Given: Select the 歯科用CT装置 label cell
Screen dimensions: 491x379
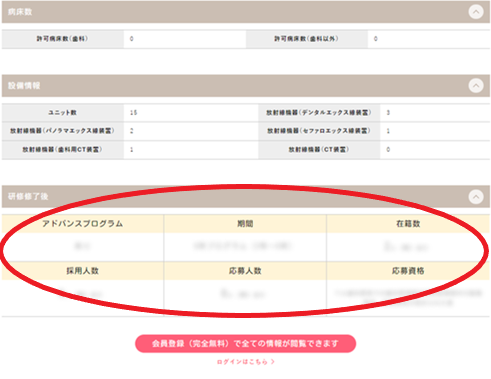Looking at the screenshot, I should [63, 149].
